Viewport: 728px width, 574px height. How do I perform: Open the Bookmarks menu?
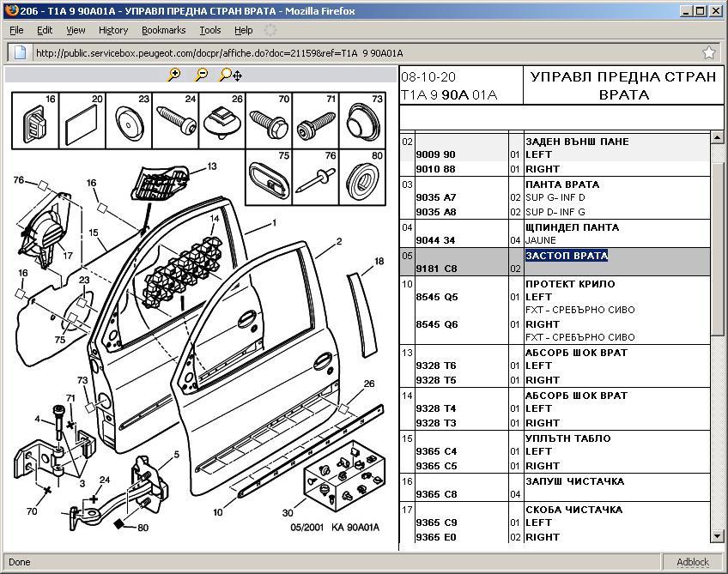[x=163, y=30]
